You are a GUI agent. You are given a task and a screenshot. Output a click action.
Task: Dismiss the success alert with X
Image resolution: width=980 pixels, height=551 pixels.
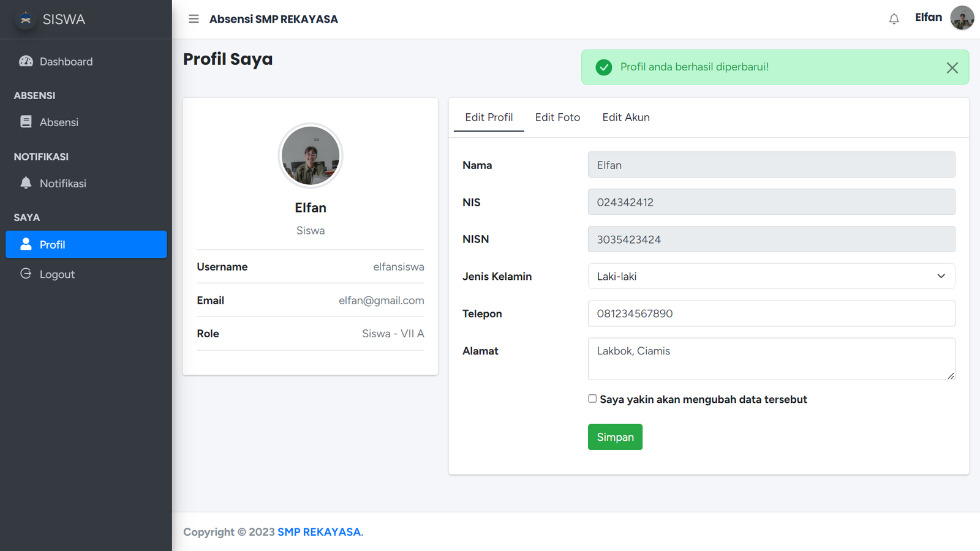point(952,68)
